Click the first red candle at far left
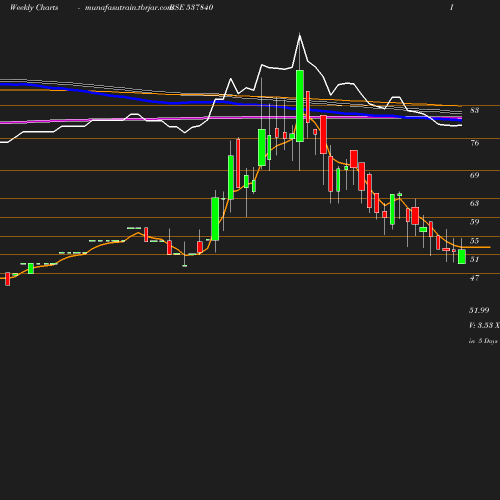This screenshot has width=500, height=500. pyautogui.click(x=8, y=279)
